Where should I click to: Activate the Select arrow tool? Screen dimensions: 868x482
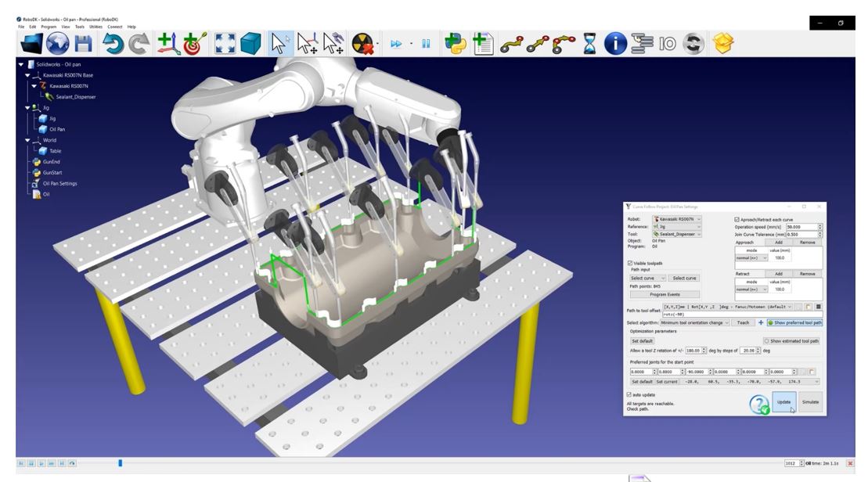(x=279, y=43)
